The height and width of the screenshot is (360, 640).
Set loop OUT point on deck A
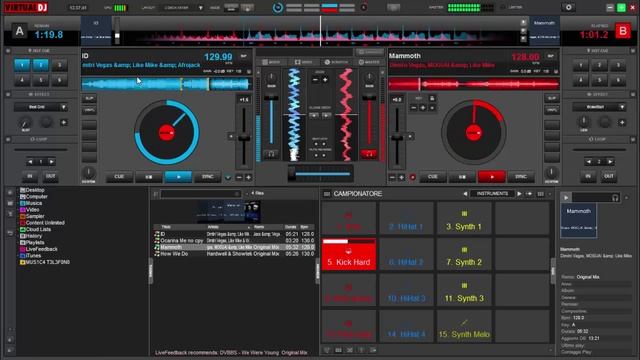[51, 176]
